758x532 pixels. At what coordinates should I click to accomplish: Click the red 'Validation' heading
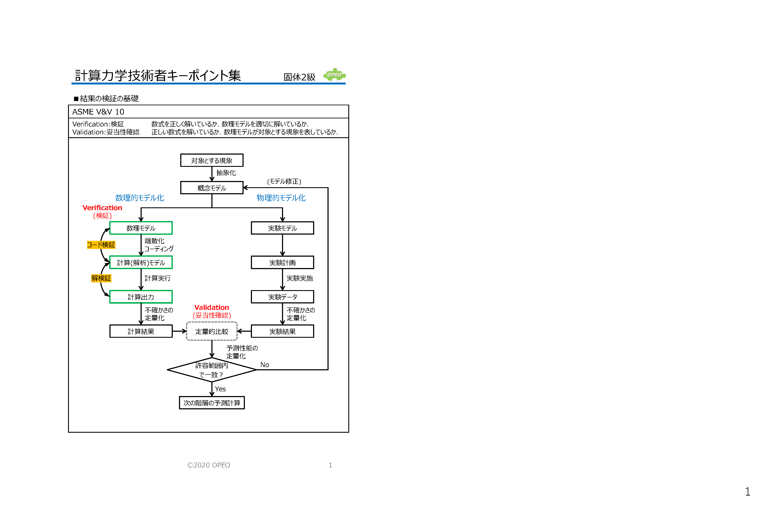212,307
